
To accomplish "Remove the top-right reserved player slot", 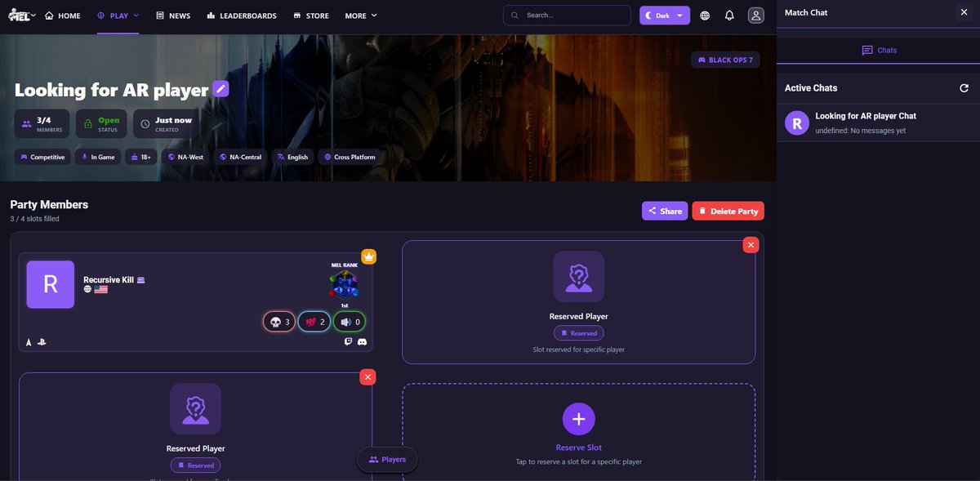I will 751,245.
